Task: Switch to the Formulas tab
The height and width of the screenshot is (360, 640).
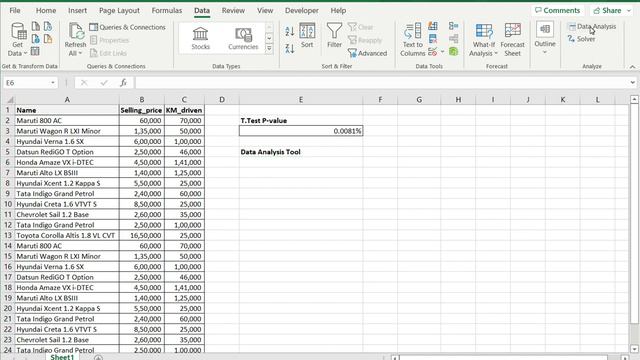Action: [x=167, y=11]
